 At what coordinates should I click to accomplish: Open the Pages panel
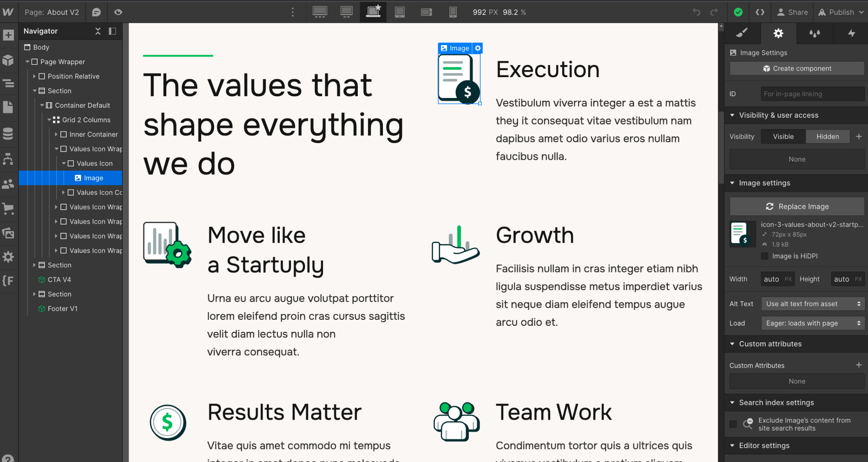pos(8,107)
